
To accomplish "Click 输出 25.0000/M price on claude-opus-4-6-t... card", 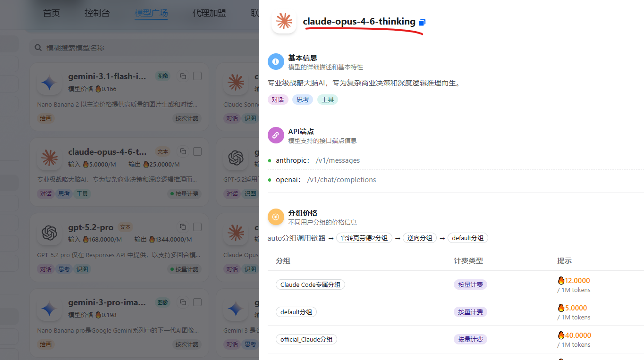I will pos(154,164).
